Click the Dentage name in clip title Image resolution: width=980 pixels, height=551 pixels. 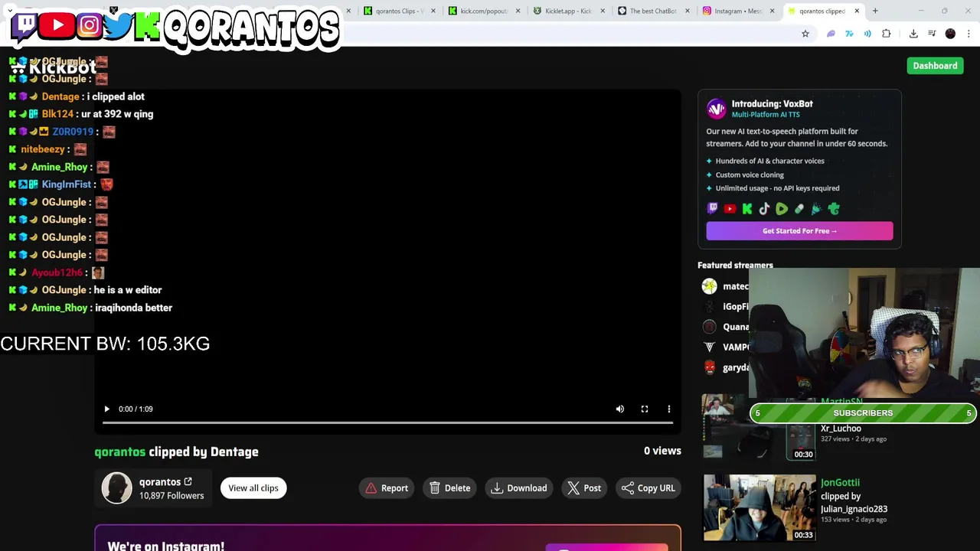pyautogui.click(x=234, y=452)
